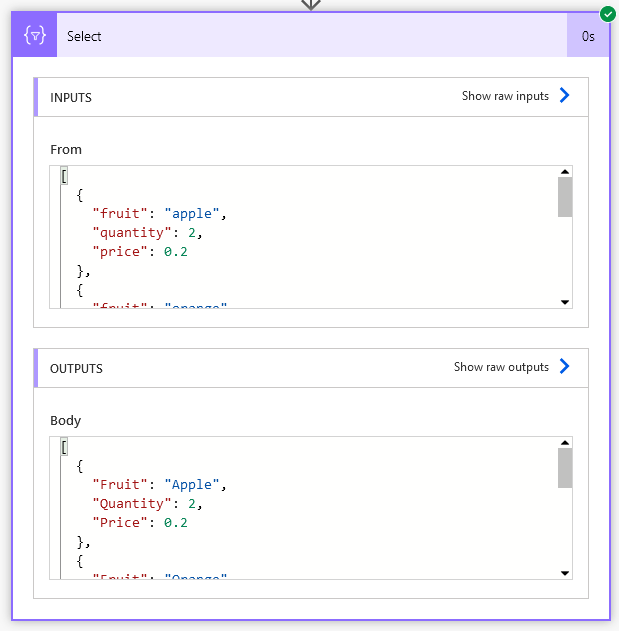Viewport: 619px width, 631px height.
Task: Click the blue chevron beside Show raw inputs
Action: click(x=565, y=96)
